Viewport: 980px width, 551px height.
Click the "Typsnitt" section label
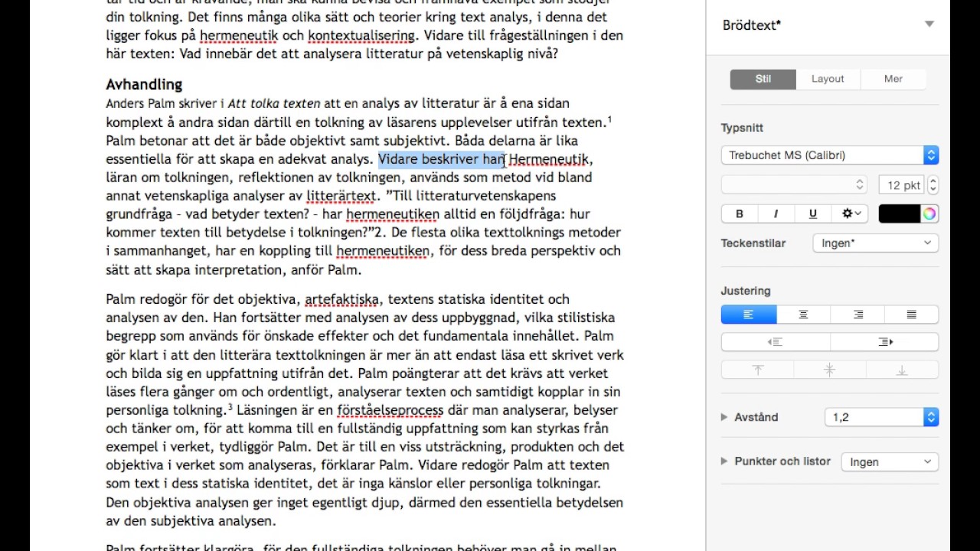coord(742,128)
